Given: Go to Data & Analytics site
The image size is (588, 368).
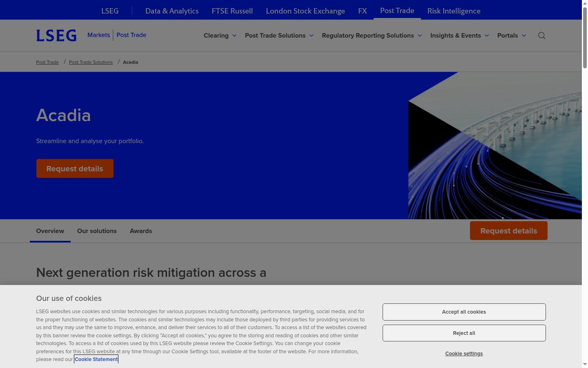Looking at the screenshot, I should coord(172,11).
